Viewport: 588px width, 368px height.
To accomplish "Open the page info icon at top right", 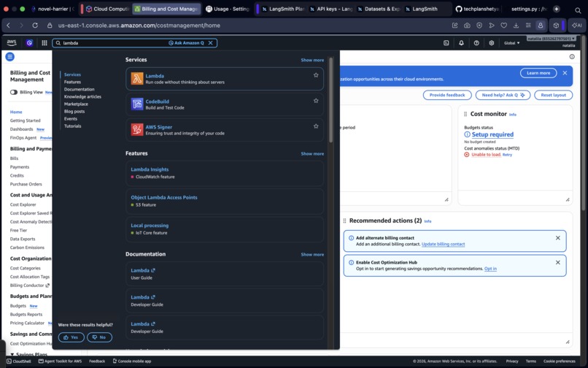I will point(572,57).
